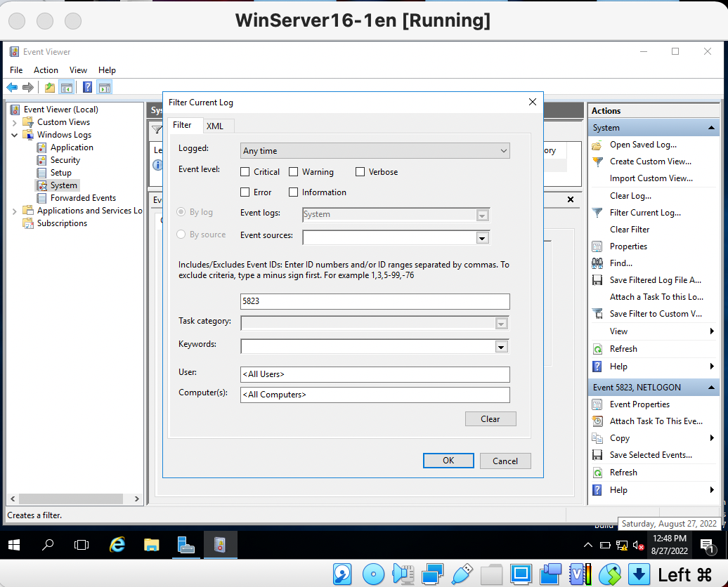This screenshot has height=587, width=728.
Task: Click the Up One Level folder toolbar icon
Action: (50, 87)
